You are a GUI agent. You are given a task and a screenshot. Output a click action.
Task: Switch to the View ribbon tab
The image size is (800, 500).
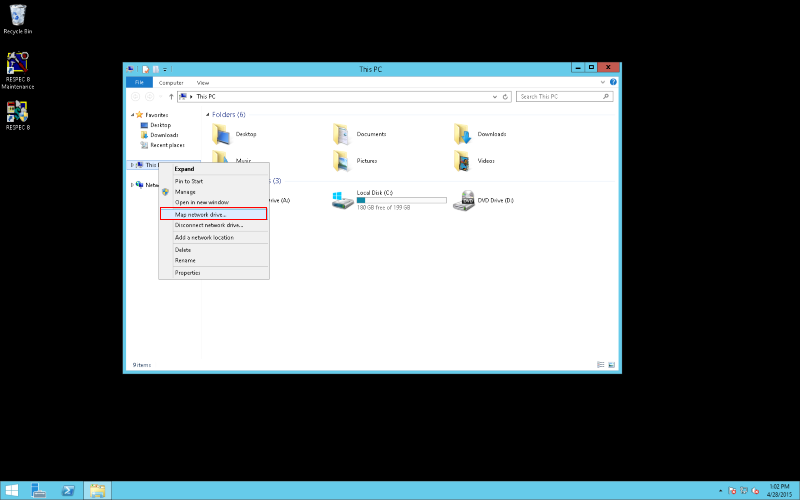pos(203,82)
